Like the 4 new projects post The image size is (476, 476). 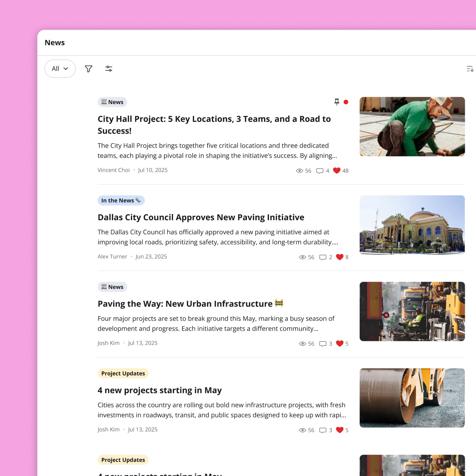pos(340,430)
